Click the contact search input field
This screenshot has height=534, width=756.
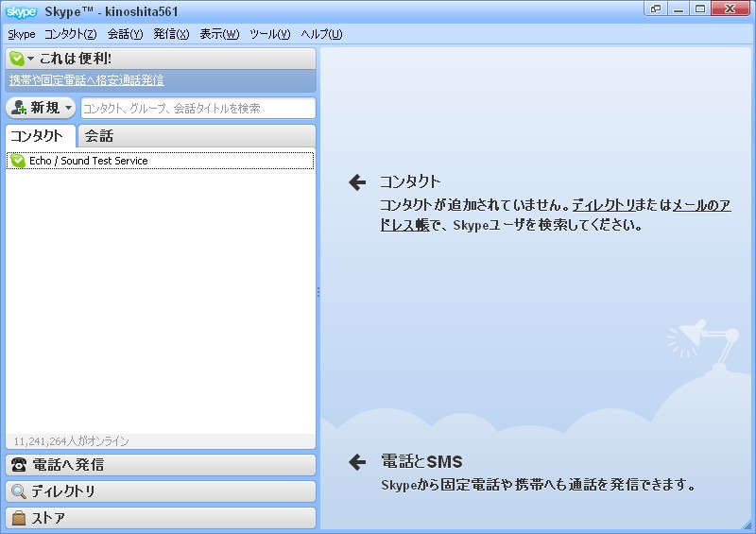[x=198, y=108]
